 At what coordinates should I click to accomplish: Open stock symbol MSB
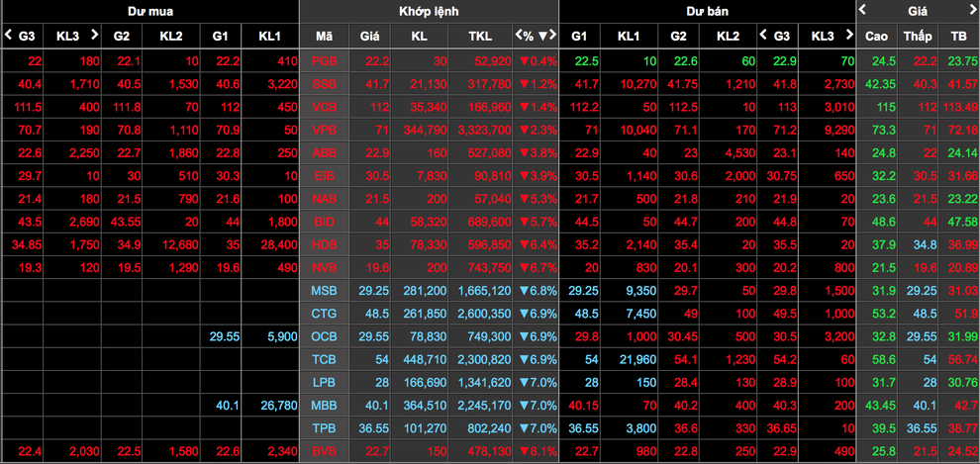click(324, 291)
